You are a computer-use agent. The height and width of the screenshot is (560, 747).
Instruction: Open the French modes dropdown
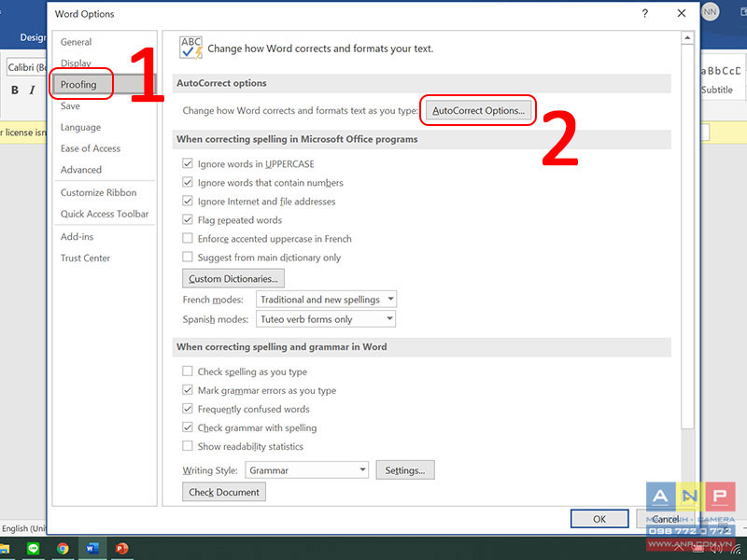[326, 300]
